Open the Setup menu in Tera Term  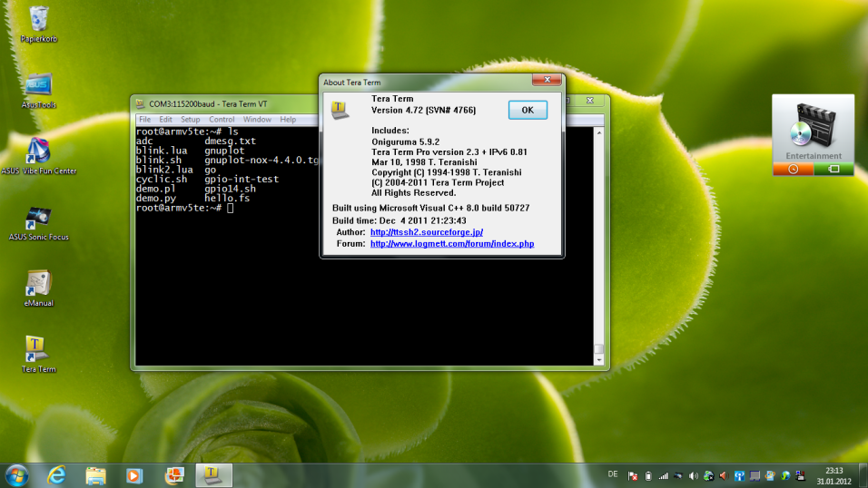190,120
